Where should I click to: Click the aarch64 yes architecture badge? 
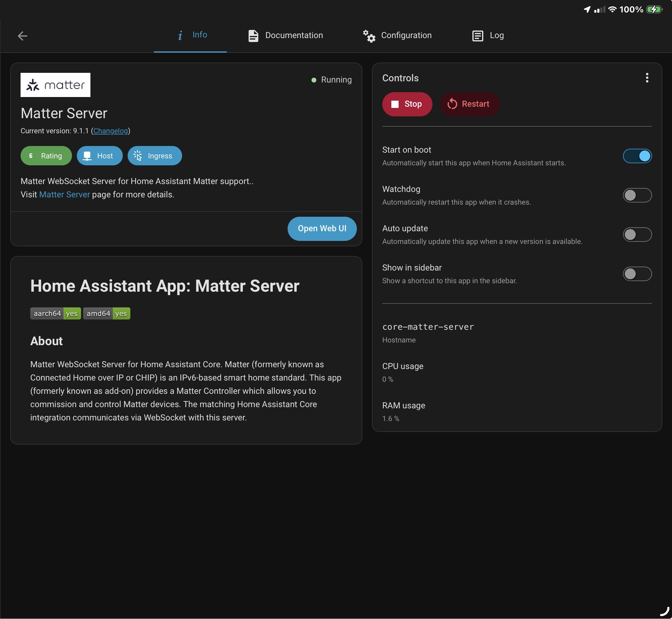(56, 313)
